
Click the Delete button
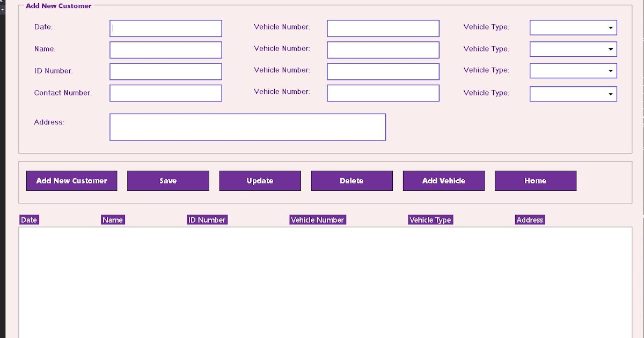tap(352, 181)
